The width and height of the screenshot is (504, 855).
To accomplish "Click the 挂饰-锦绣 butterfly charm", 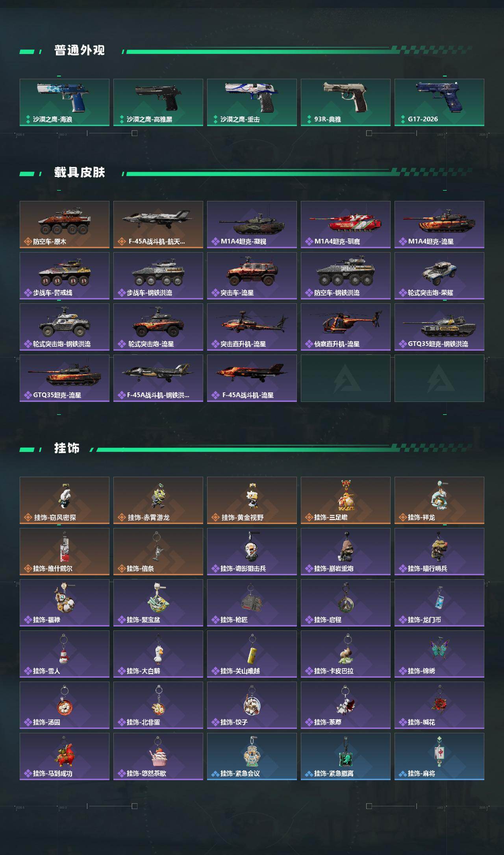I will click(x=439, y=654).
